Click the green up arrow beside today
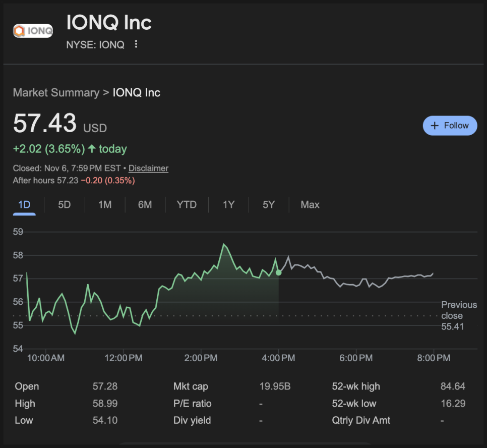 pos(92,149)
